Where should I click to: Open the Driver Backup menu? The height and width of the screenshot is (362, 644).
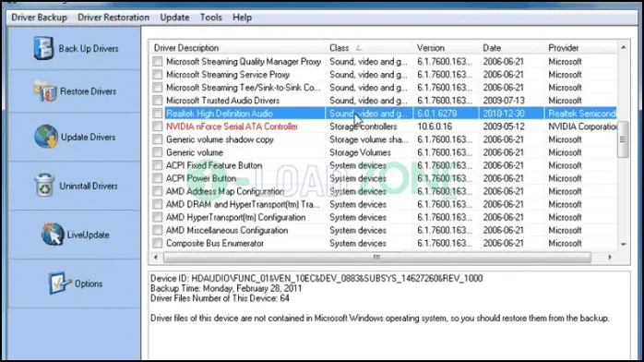click(x=39, y=18)
